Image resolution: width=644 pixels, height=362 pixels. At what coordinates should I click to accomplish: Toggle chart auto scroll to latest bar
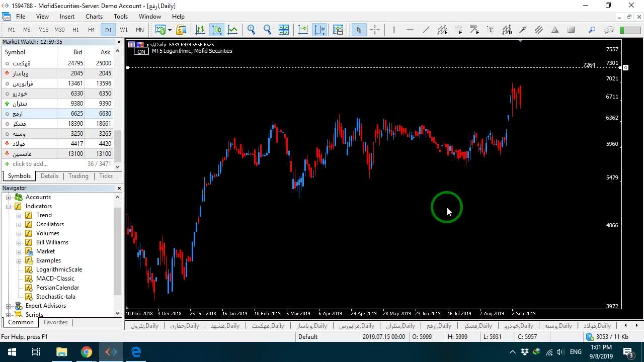click(303, 30)
